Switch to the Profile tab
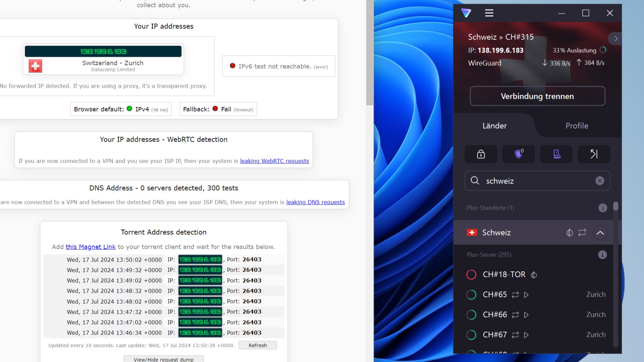Viewport: 644px width, 362px height. [x=577, y=126]
